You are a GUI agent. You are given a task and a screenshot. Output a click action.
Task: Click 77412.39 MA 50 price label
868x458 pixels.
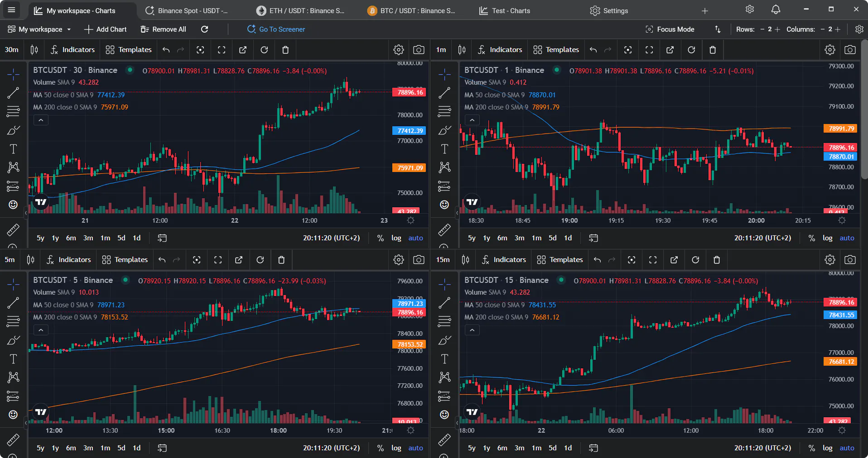[409, 131]
